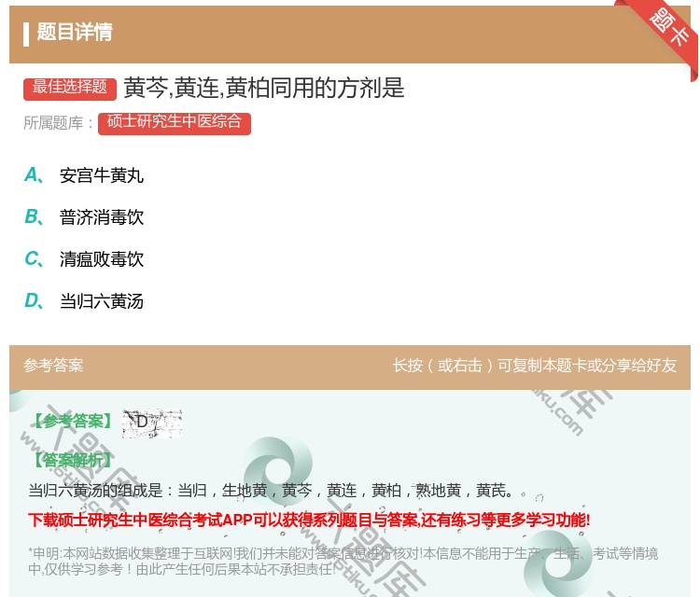Click the 所属题库 label
Image resolution: width=700 pixels, height=597 pixels.
(58, 123)
